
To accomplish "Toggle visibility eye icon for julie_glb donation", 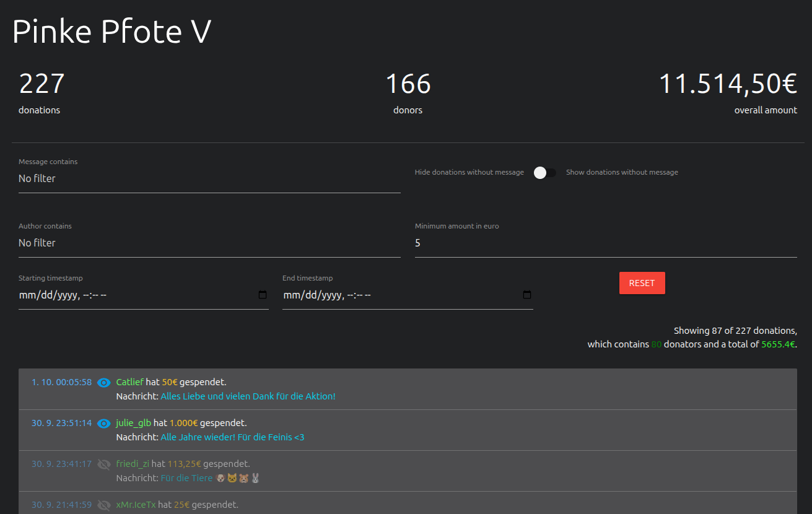I will [x=104, y=424].
